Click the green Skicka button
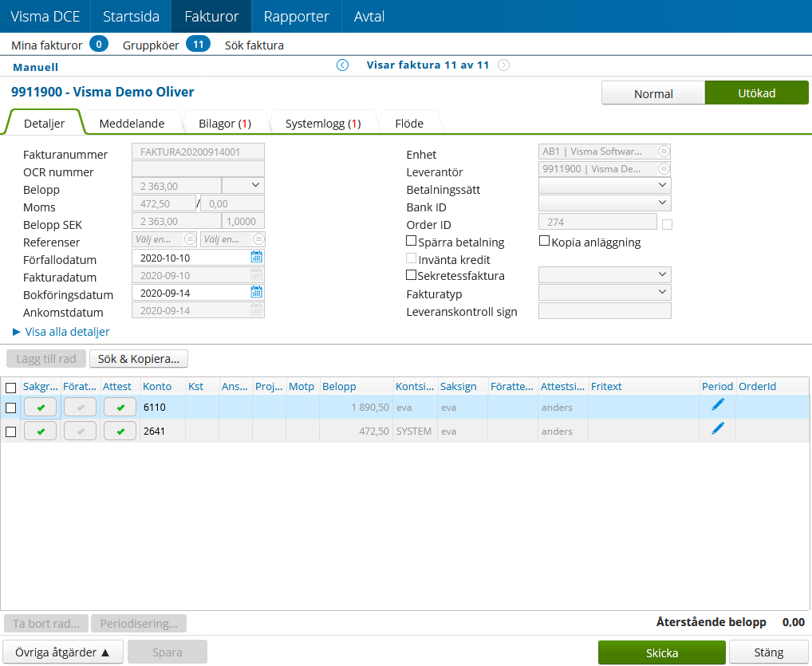812x666 pixels. 661,652
